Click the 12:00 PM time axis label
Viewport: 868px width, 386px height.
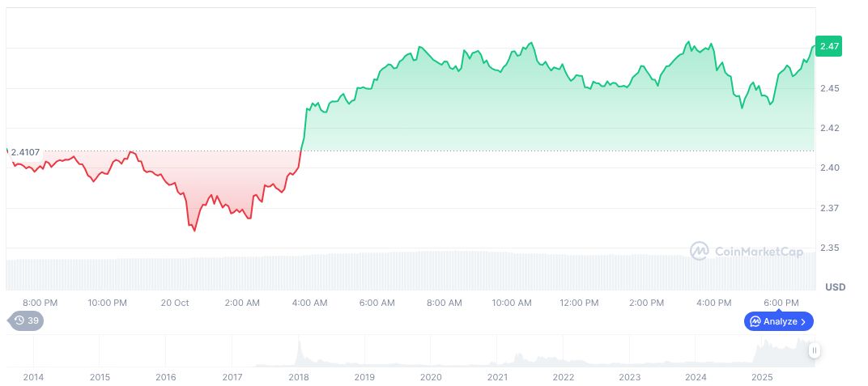(579, 303)
